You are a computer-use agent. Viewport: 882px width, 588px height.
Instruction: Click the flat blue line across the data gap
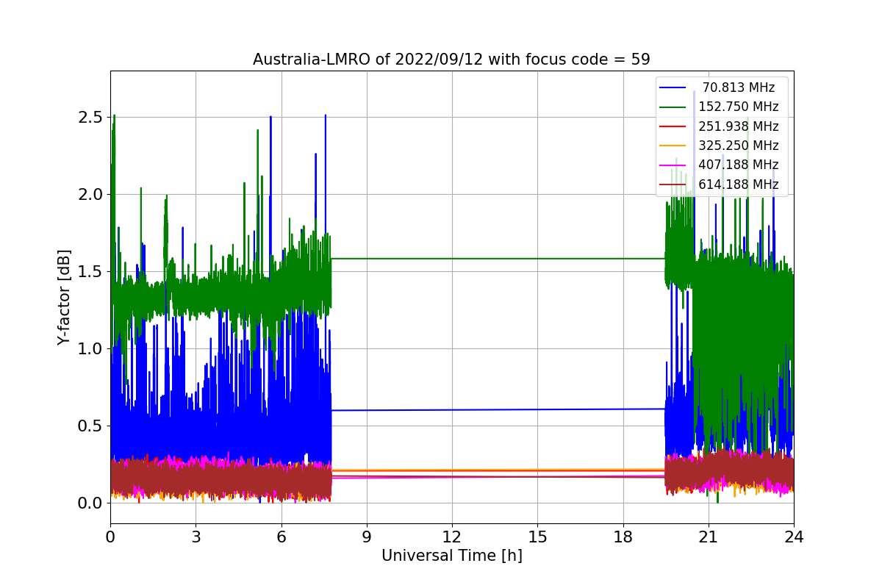pos(498,409)
